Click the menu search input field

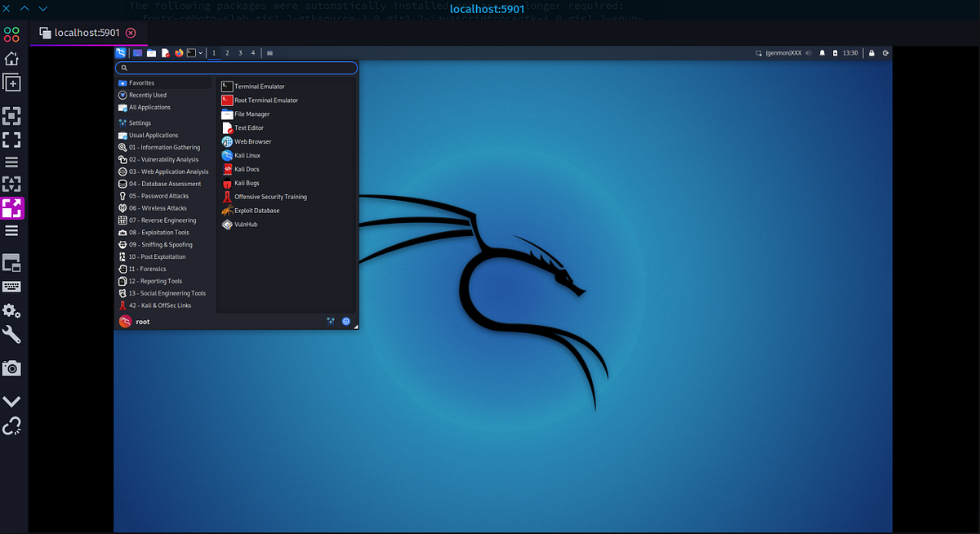point(237,68)
